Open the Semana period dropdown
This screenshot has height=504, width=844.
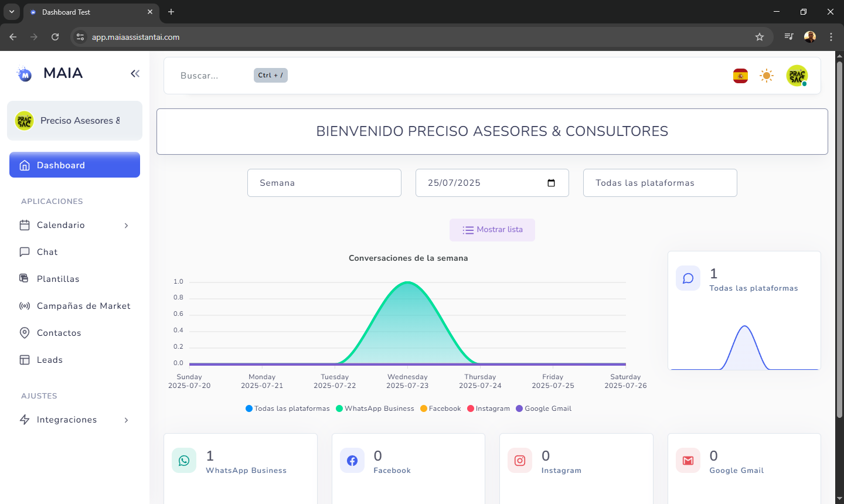[324, 183]
